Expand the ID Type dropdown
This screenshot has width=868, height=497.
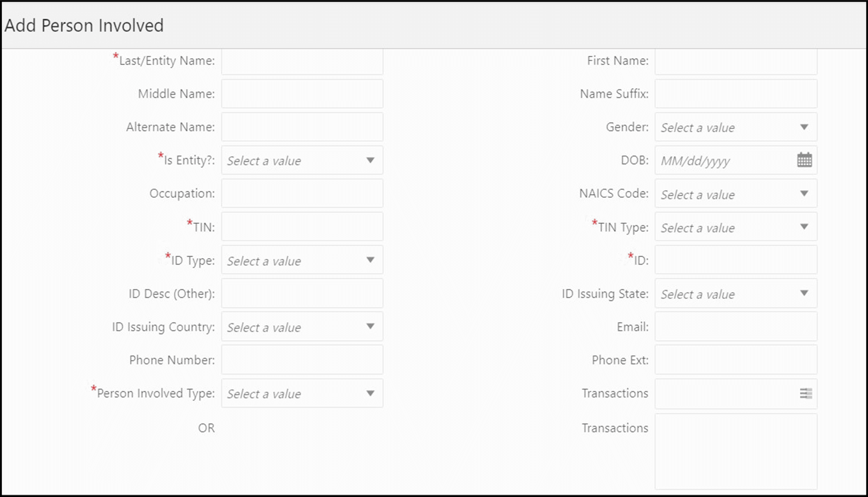302,260
